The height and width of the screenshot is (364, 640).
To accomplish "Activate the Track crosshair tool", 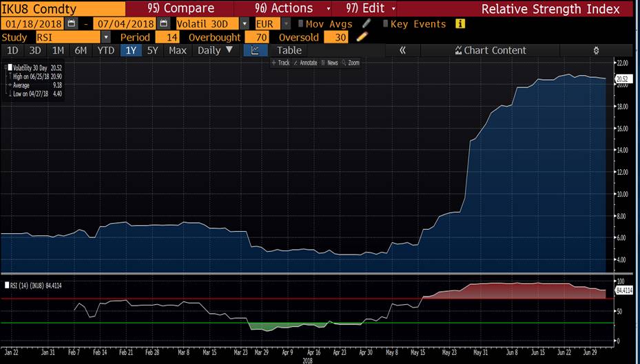I will (x=281, y=63).
